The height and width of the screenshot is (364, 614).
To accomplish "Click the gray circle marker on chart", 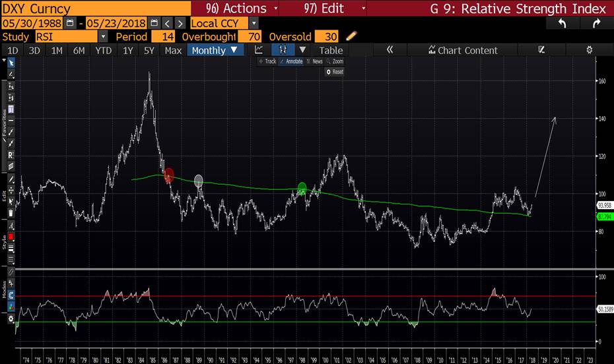I will (199, 180).
